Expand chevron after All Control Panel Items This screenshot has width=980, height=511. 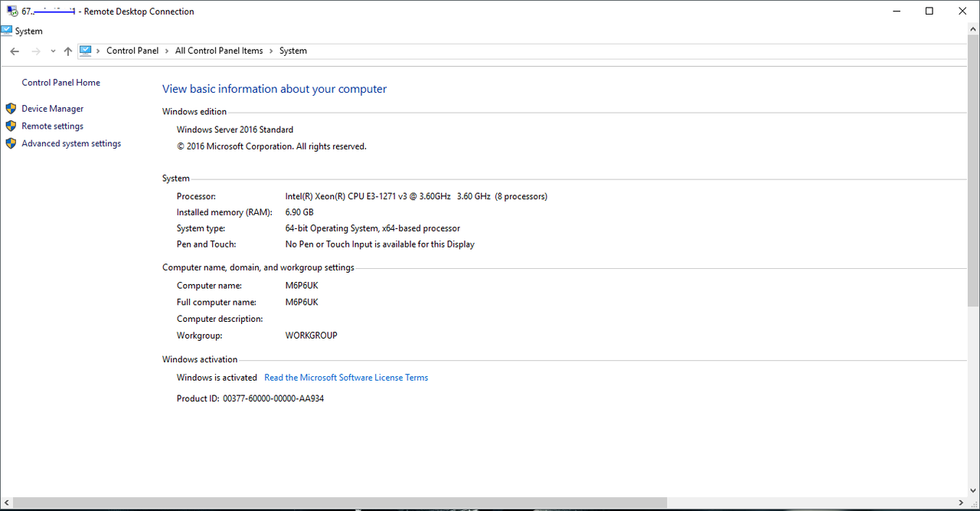tap(271, 51)
